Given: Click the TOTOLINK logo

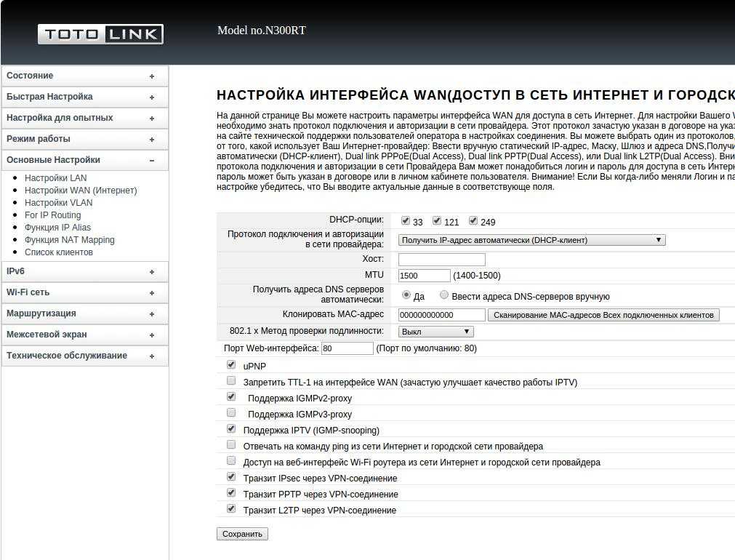Looking at the screenshot, I should coord(100,34).
